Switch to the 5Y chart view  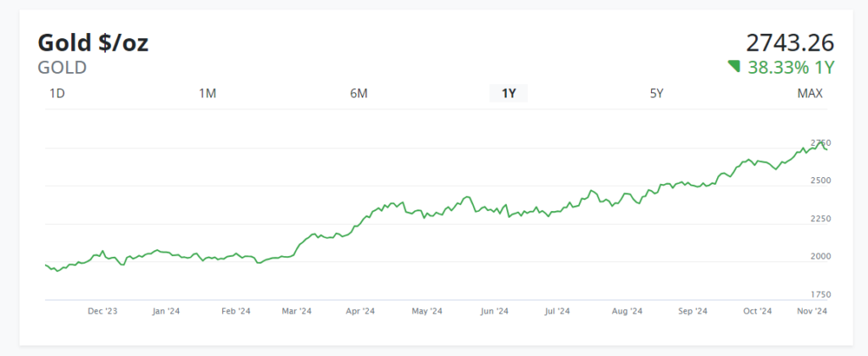657,93
